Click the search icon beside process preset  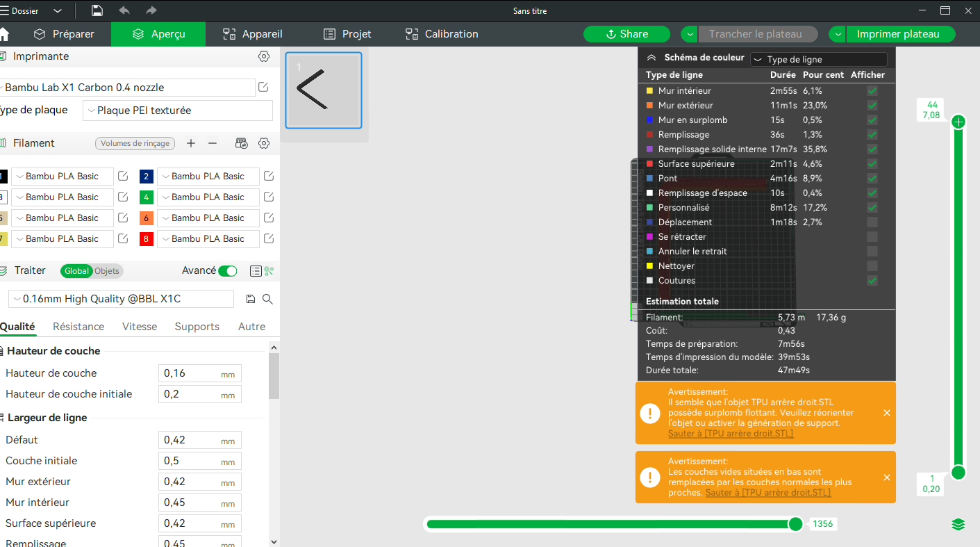267,299
